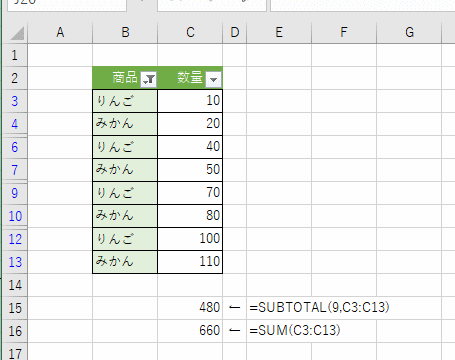Select row 16 header
This screenshot has height=360, width=455.
coord(14,331)
